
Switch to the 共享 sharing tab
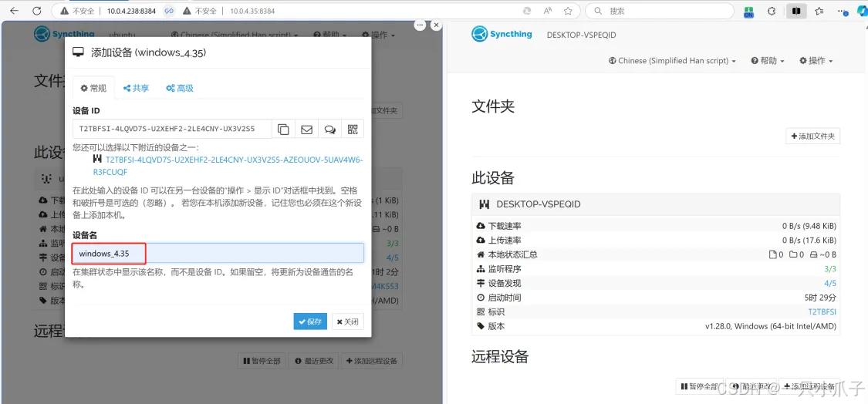tap(136, 88)
